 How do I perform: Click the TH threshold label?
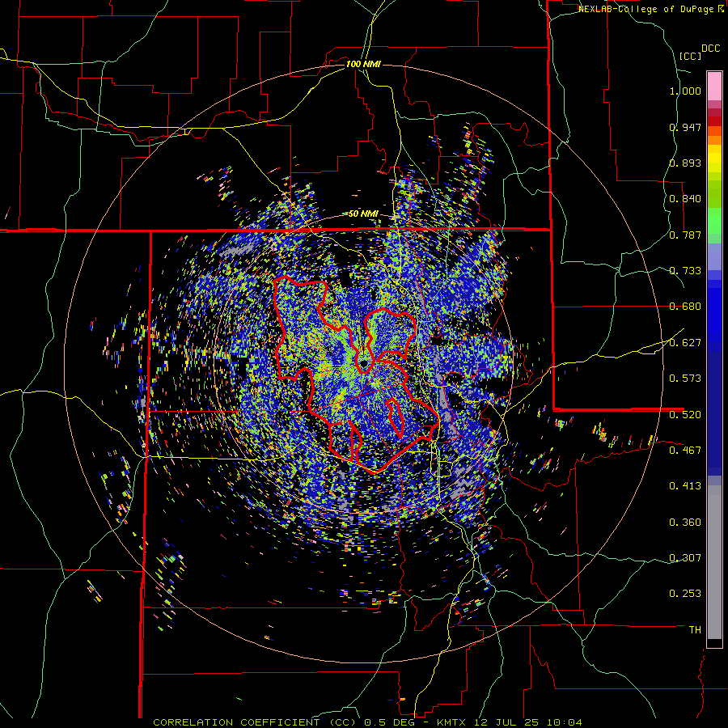tap(695, 629)
